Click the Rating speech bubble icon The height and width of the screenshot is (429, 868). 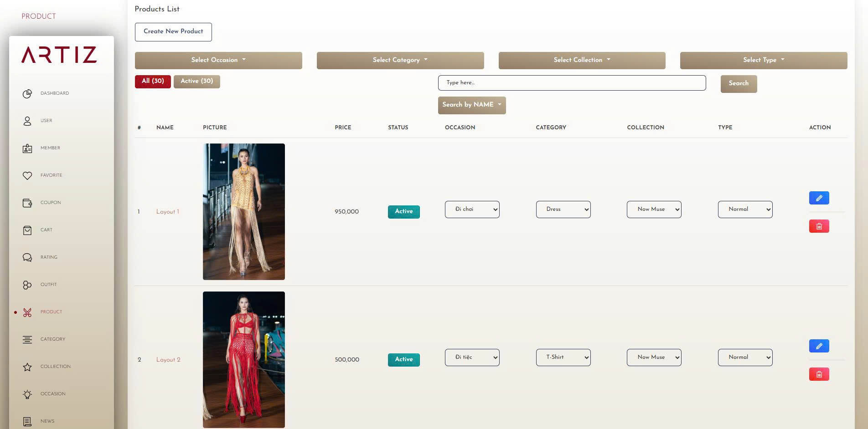point(27,257)
